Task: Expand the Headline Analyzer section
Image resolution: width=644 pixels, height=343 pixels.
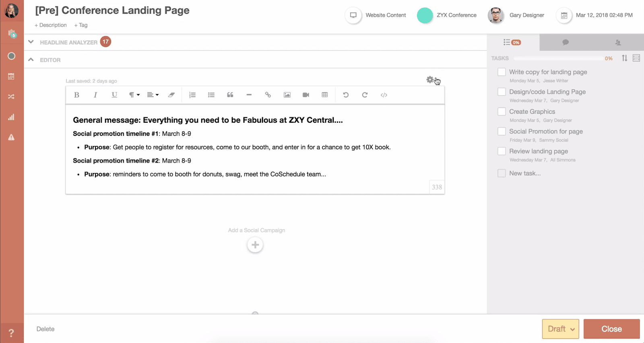Action: click(x=31, y=42)
